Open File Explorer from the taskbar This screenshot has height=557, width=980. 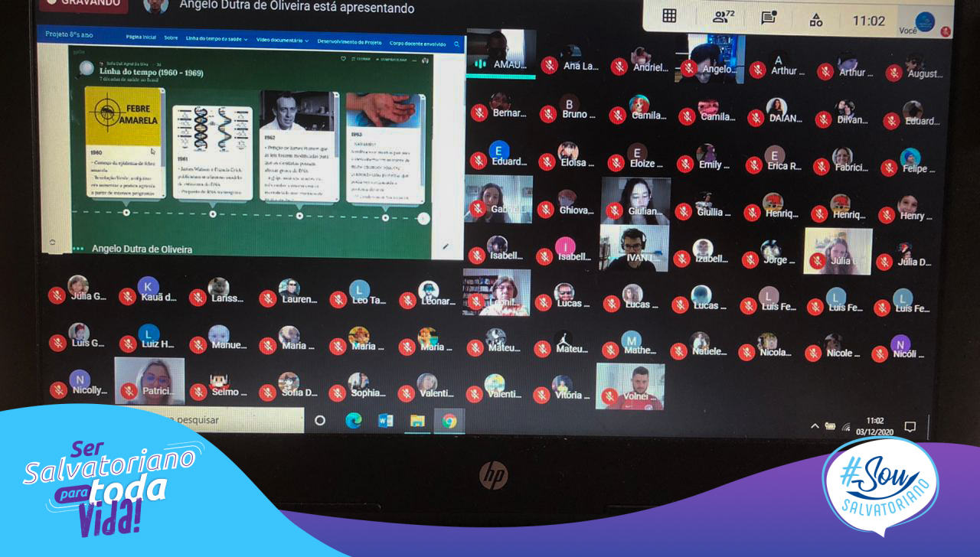[416, 420]
